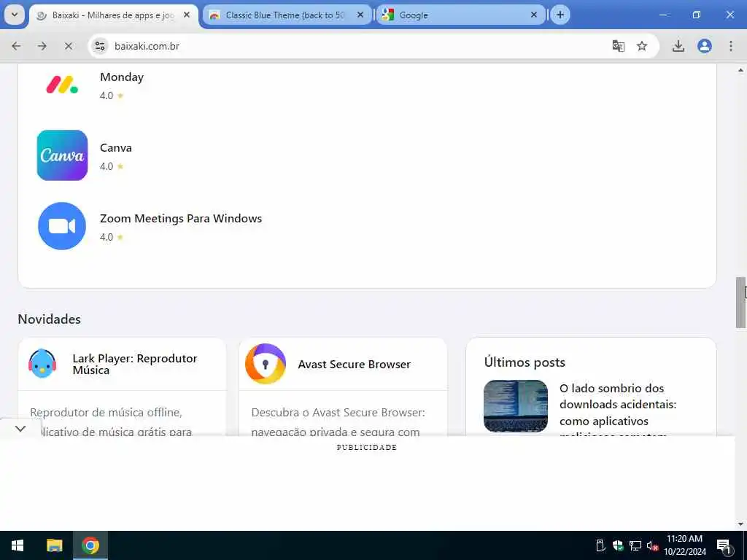
Task: Open the Chrome profile avatar
Action: tap(704, 46)
